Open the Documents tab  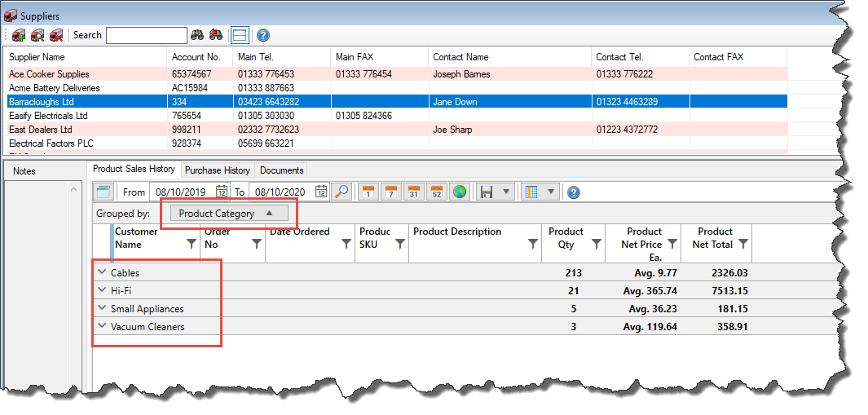tap(282, 170)
